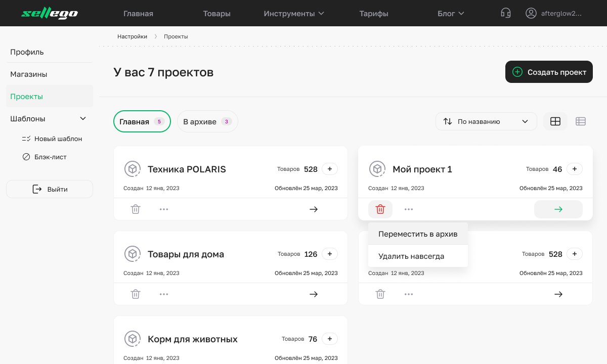
Task: Click the sort arrows icon
Action: 448,121
